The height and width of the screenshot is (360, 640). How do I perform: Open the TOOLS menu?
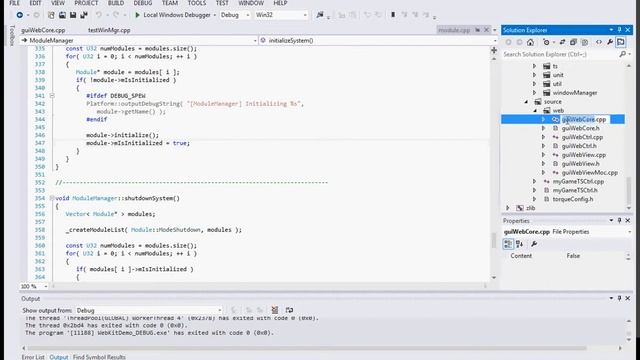click(197, 3)
